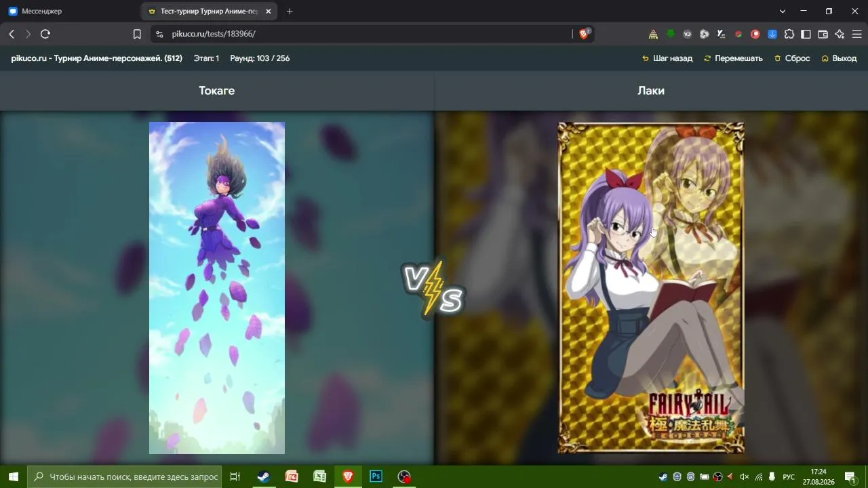Image resolution: width=868 pixels, height=488 pixels.
Task: Open the Windows notification center
Action: 850,477
